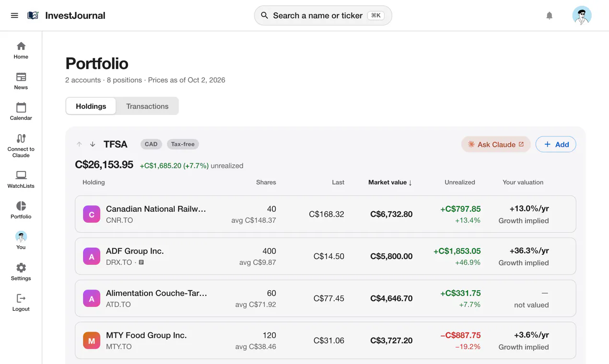Open WatchLists in sidebar
Screen dimensions: 609x364
(x=21, y=180)
